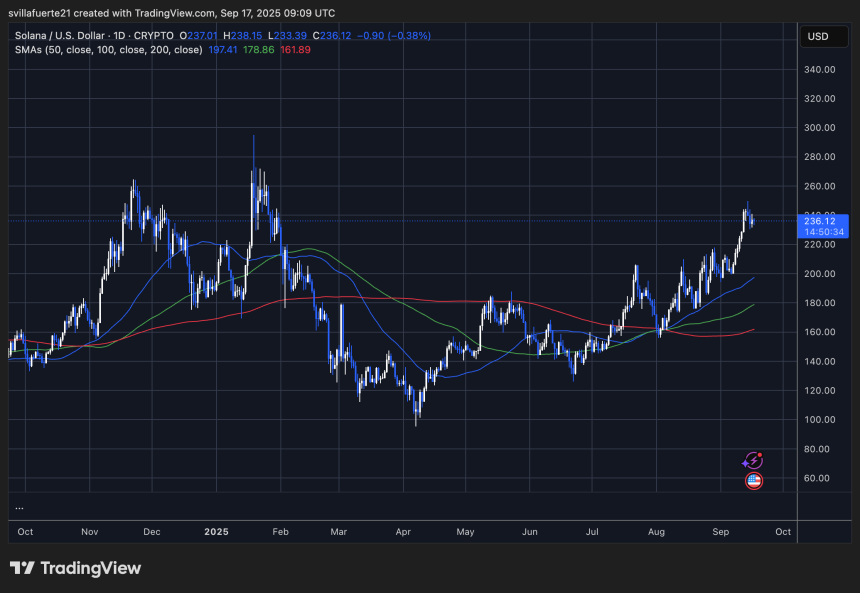Click the Solana / U.S. Dollar symbol name
This screenshot has height=593, width=860.
point(60,35)
